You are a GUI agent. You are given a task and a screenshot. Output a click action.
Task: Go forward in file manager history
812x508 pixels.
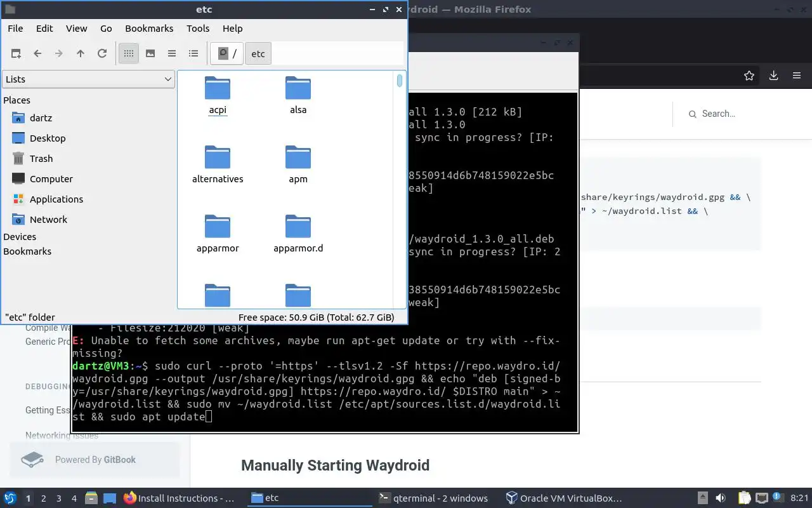coord(59,54)
